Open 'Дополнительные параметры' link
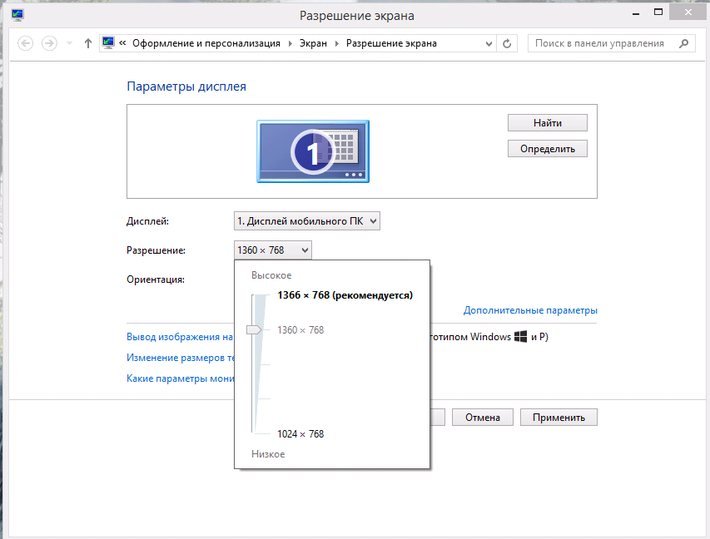This screenshot has height=539, width=710. pyautogui.click(x=530, y=310)
